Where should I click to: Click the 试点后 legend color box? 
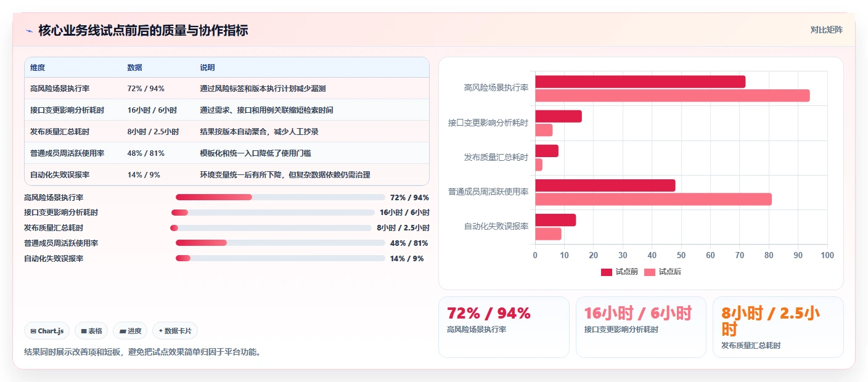[650, 272]
